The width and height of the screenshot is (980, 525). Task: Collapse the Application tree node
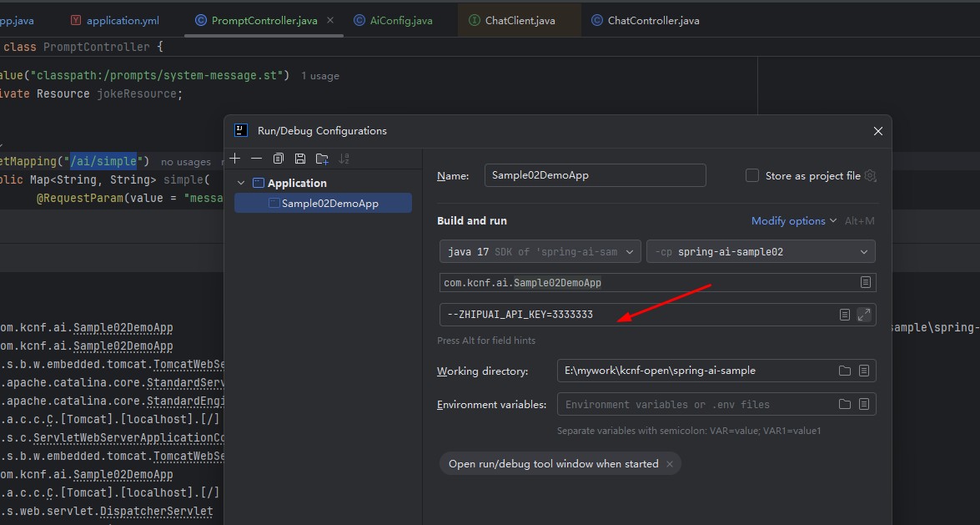pyautogui.click(x=242, y=183)
